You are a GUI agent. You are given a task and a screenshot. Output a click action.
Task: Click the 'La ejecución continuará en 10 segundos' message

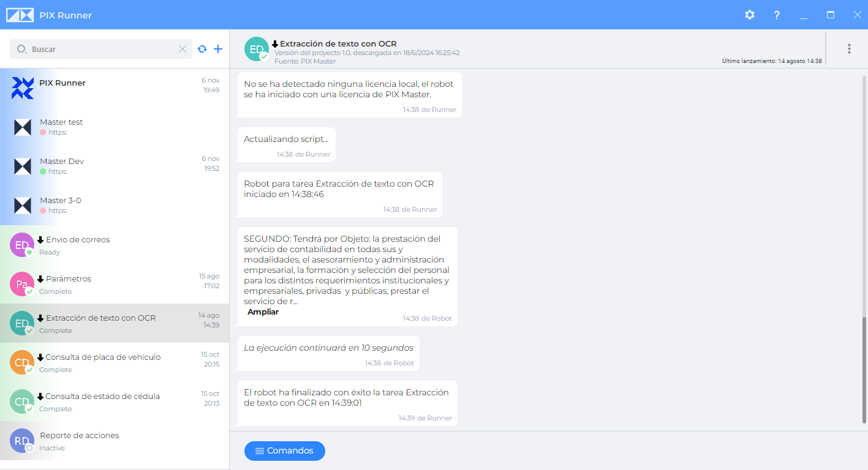328,354
